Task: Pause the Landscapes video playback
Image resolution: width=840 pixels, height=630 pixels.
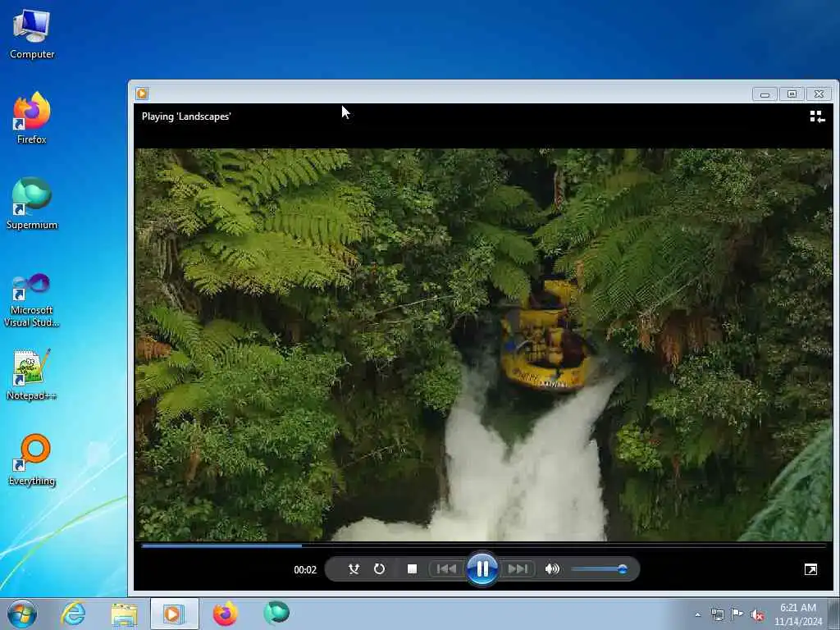Action: pyautogui.click(x=482, y=569)
